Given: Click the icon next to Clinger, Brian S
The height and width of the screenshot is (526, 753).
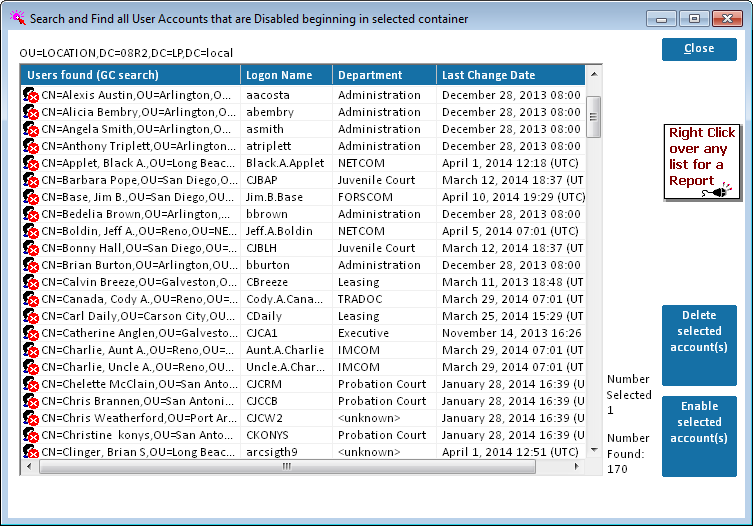Looking at the screenshot, I should coord(31,452).
